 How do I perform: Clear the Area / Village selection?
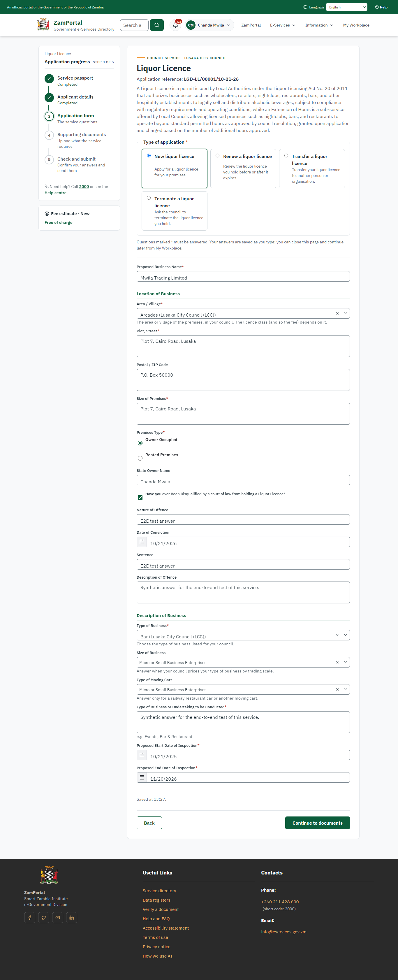[x=337, y=313]
